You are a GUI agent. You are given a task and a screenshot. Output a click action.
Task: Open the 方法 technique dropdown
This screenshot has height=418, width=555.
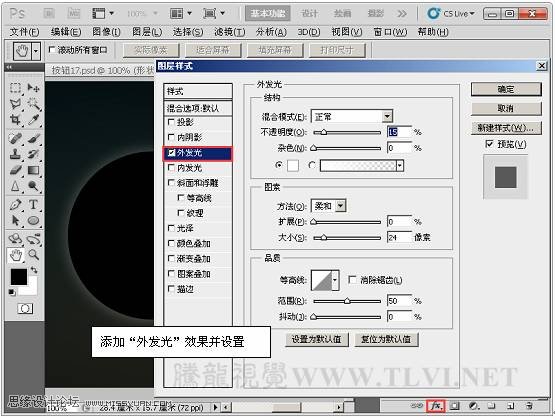(x=341, y=206)
